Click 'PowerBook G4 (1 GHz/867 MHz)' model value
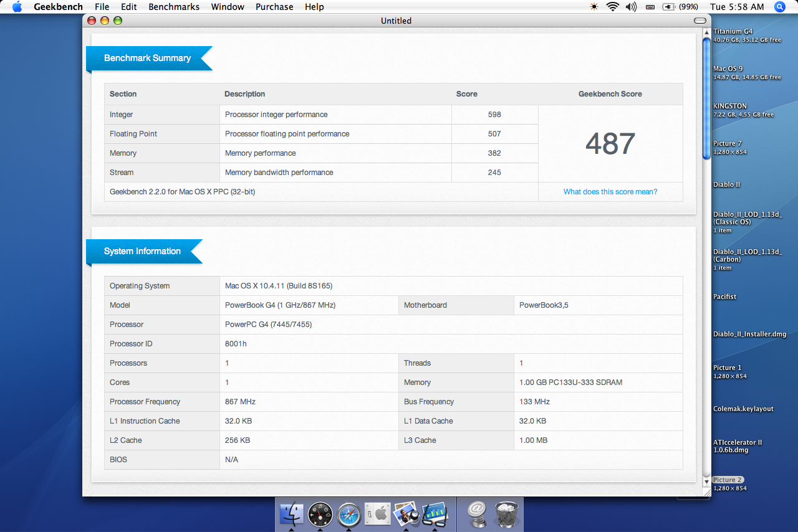This screenshot has height=532, width=798. (280, 305)
